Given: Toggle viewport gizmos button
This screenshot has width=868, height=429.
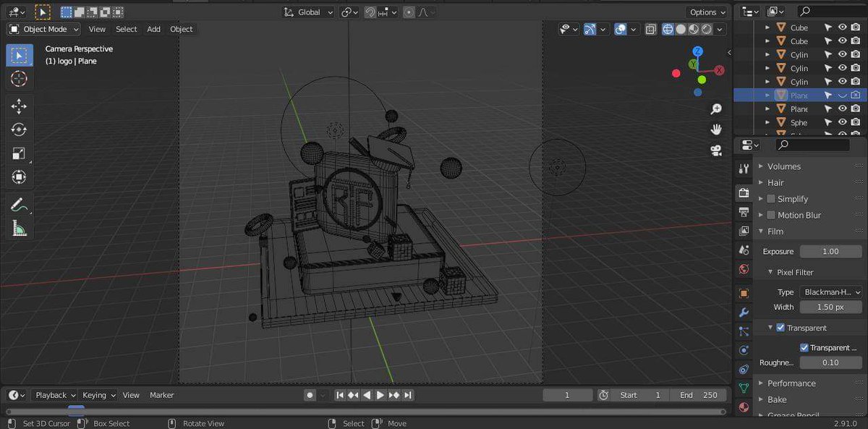Looking at the screenshot, I should coord(590,29).
